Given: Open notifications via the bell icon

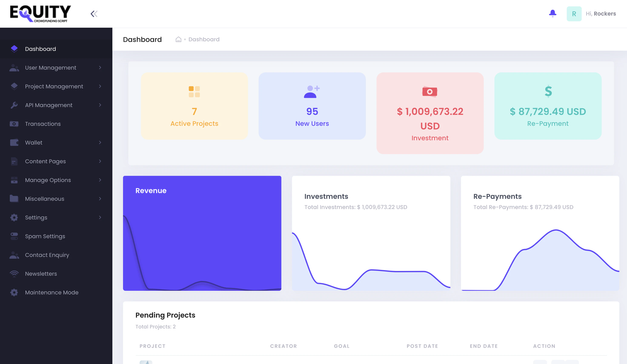Looking at the screenshot, I should (x=552, y=13).
